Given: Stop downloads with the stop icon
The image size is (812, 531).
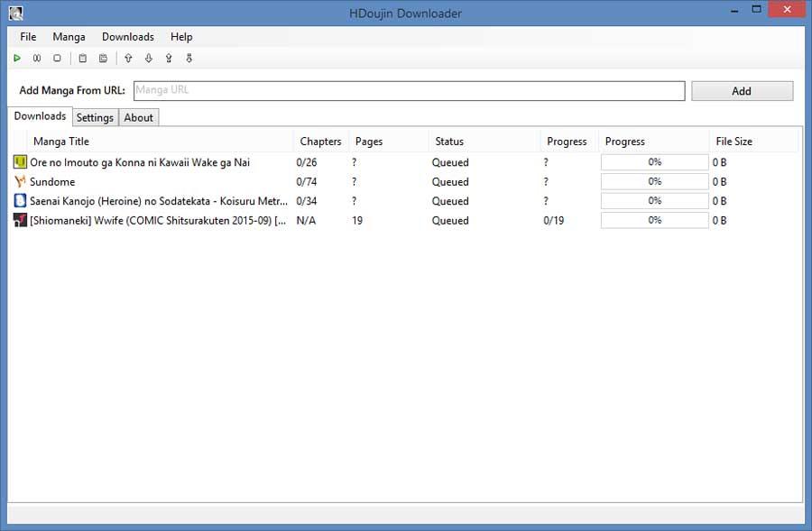Looking at the screenshot, I should (57, 59).
